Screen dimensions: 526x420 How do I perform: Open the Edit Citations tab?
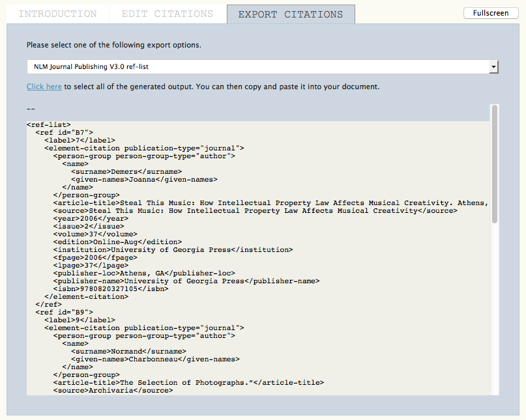pos(167,14)
